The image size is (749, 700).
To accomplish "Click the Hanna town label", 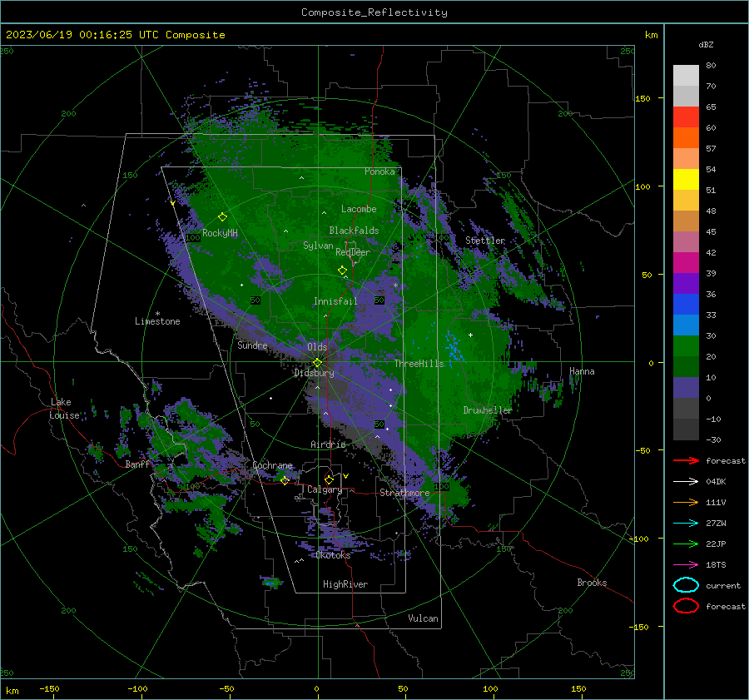I will (x=582, y=371).
